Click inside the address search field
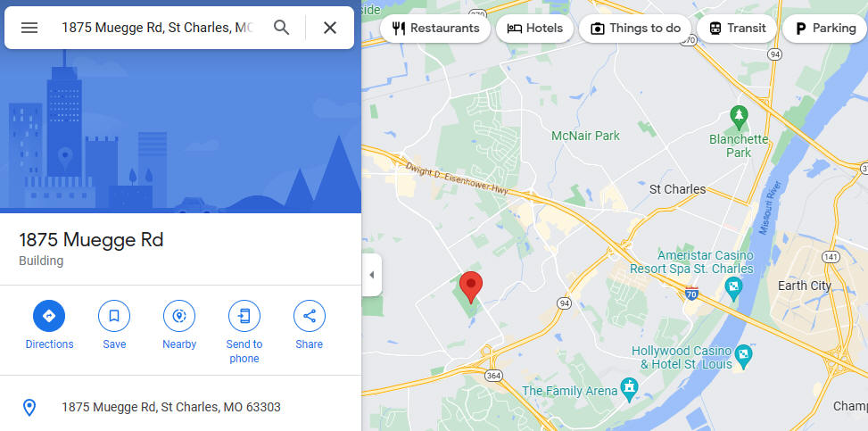This screenshot has width=868, height=431. (158, 28)
